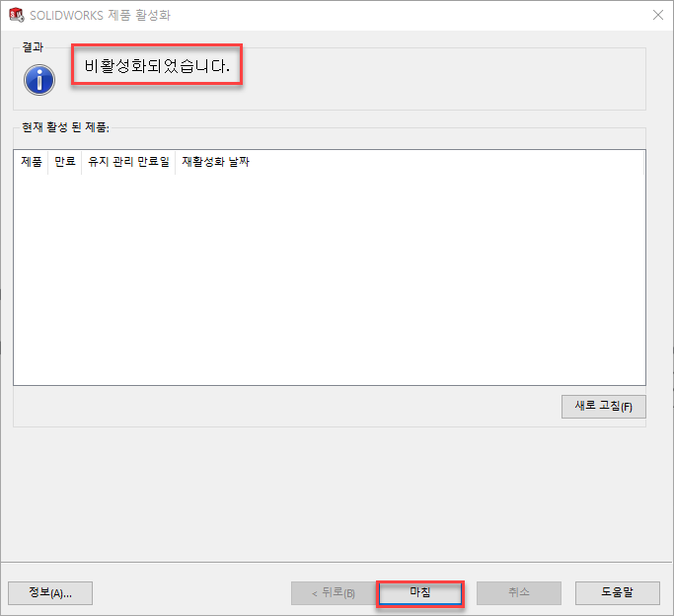This screenshot has height=616, width=674.
Task: Select the 만료 column header
Action: pyautogui.click(x=65, y=162)
